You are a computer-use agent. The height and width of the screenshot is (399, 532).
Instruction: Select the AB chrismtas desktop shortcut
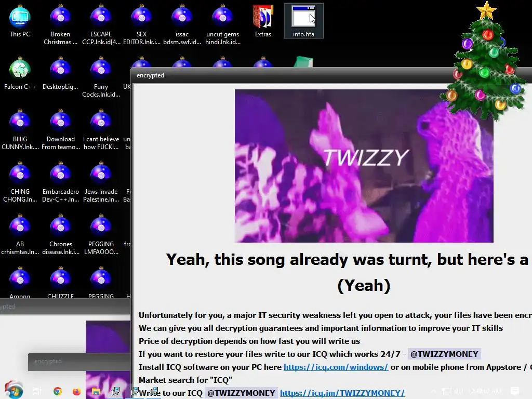(20, 235)
